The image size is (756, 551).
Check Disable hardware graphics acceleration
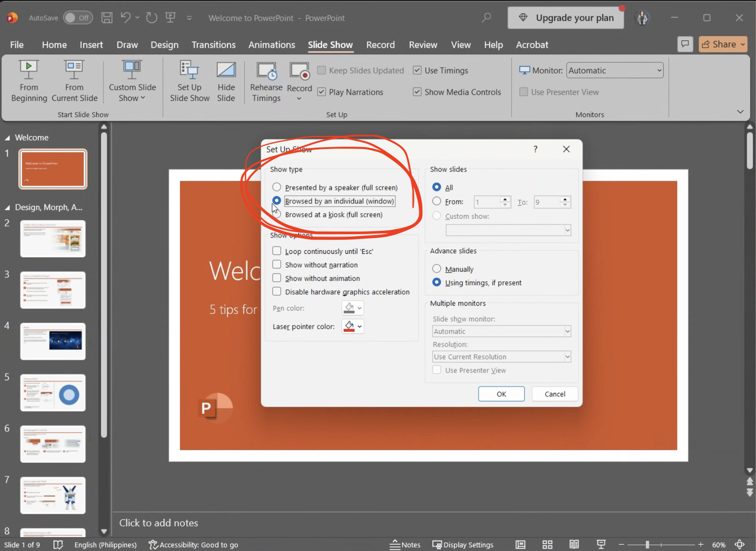tap(277, 291)
